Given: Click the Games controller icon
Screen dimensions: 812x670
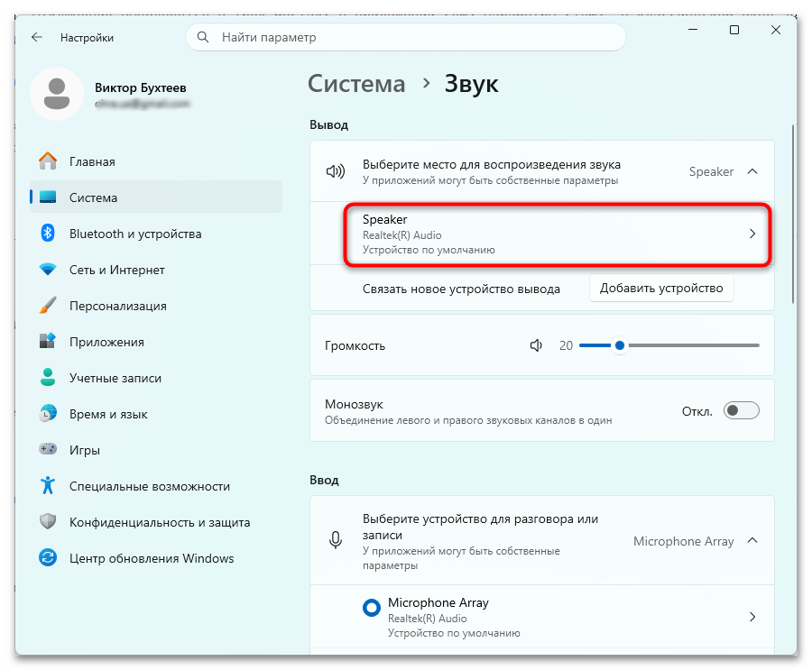Looking at the screenshot, I should tap(48, 449).
